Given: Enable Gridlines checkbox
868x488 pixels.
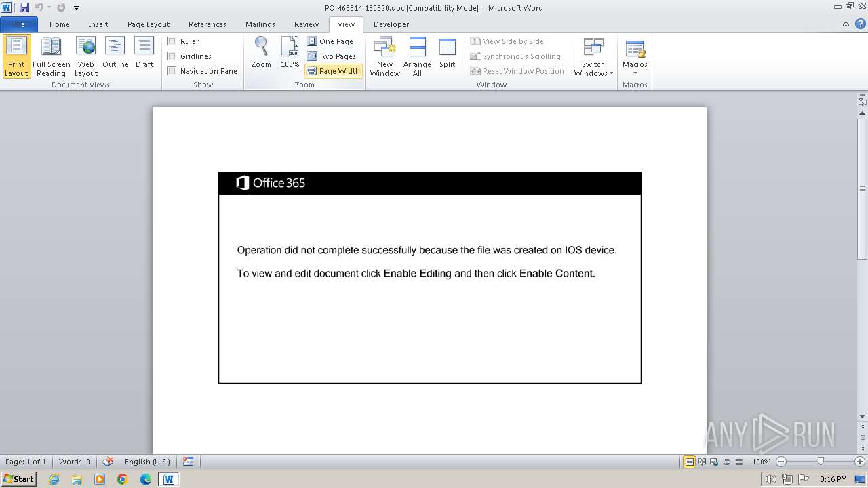Looking at the screenshot, I should (x=172, y=56).
